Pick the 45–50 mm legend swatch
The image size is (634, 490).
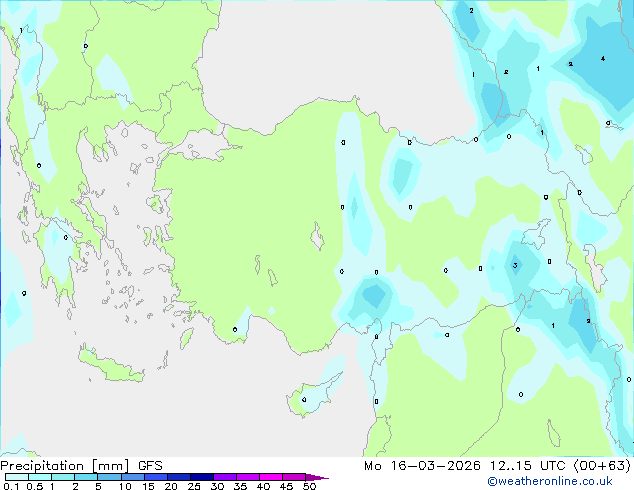[294, 477]
